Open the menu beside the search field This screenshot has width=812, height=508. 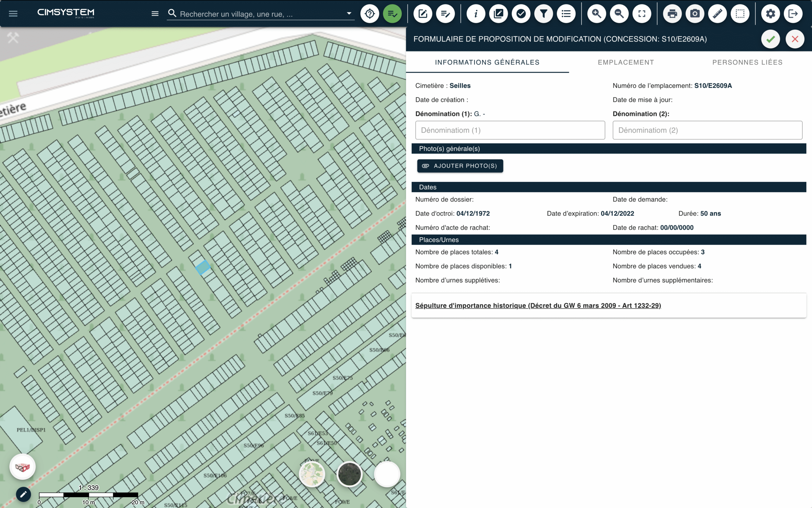(x=155, y=14)
